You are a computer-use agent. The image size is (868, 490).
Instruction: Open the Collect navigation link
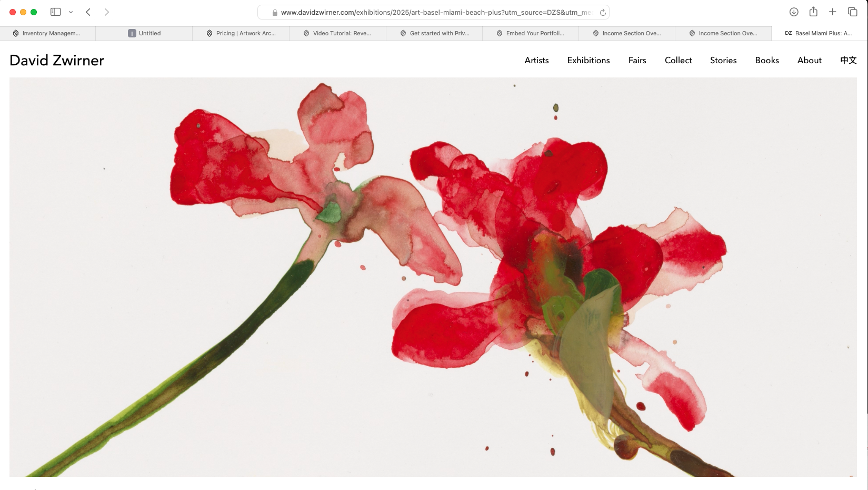pos(678,60)
